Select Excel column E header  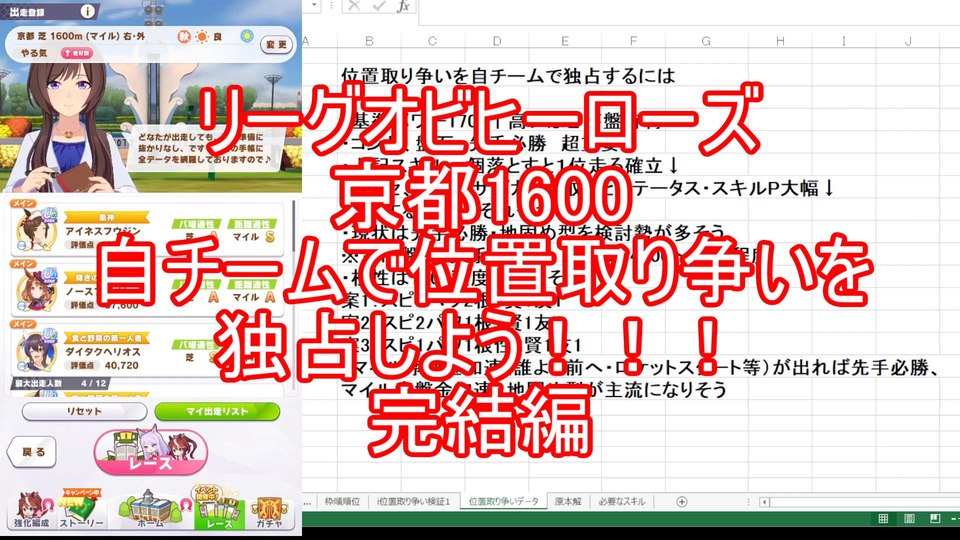click(565, 41)
